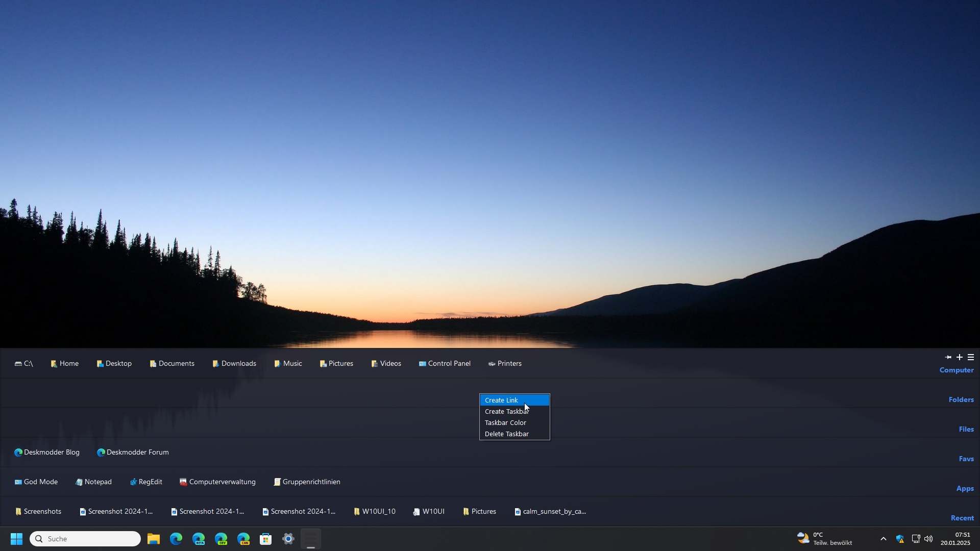
Task: Open the calm_sunset_by_ca... recent file
Action: (x=550, y=512)
